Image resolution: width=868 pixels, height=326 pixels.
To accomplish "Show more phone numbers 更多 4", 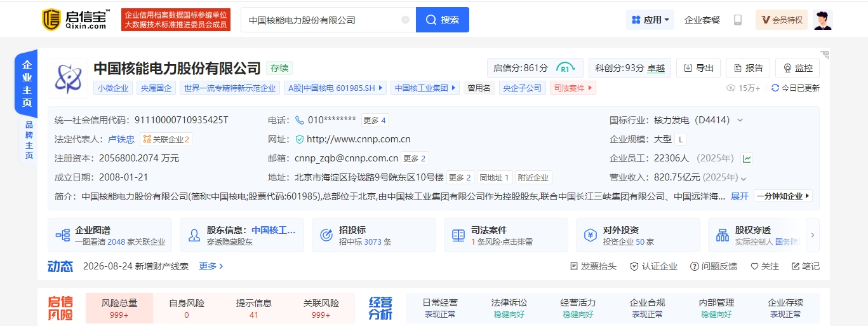I will 375,120.
